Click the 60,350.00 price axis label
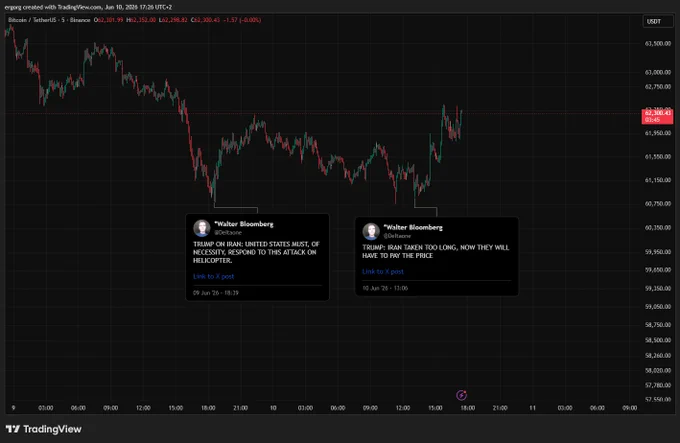 [x=657, y=227]
